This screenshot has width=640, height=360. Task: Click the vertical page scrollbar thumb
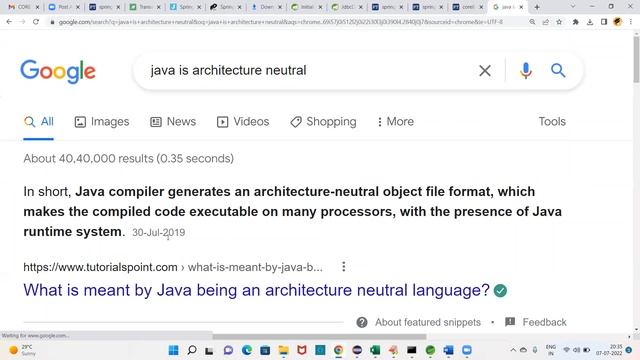(x=636, y=59)
